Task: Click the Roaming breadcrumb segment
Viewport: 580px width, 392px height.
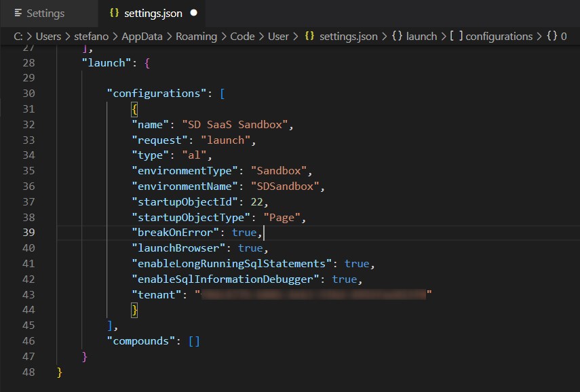Action: tap(196, 36)
